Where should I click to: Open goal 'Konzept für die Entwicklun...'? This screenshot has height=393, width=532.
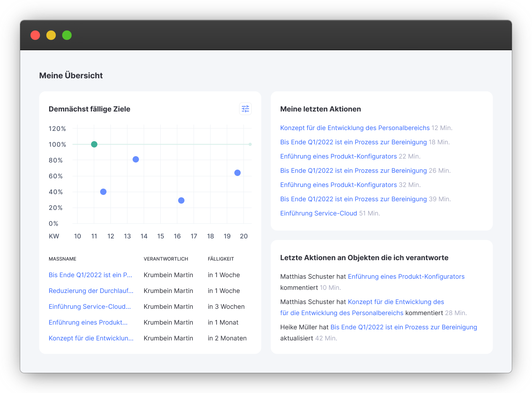[91, 338]
